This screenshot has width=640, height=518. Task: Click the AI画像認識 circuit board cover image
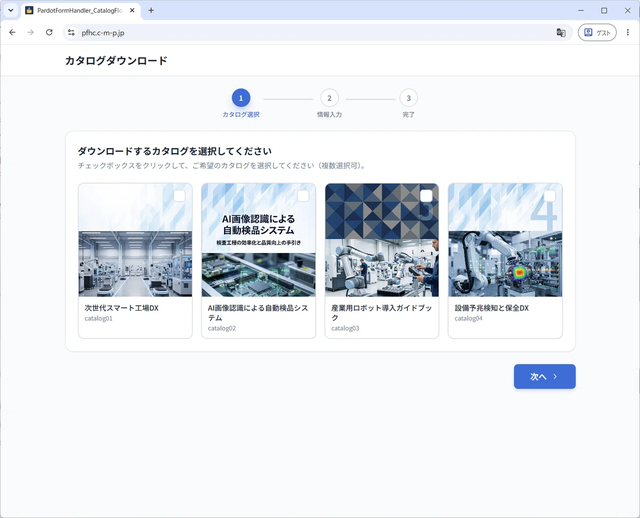[x=258, y=240]
